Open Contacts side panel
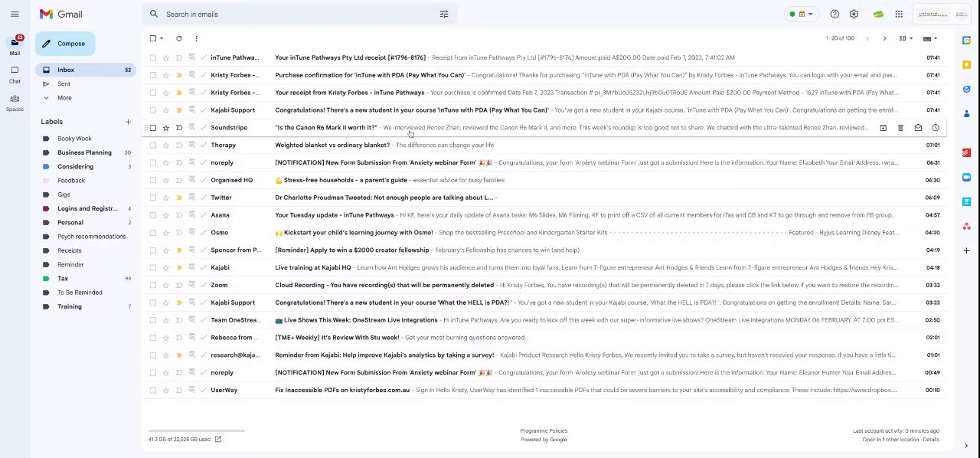 pyautogui.click(x=967, y=114)
